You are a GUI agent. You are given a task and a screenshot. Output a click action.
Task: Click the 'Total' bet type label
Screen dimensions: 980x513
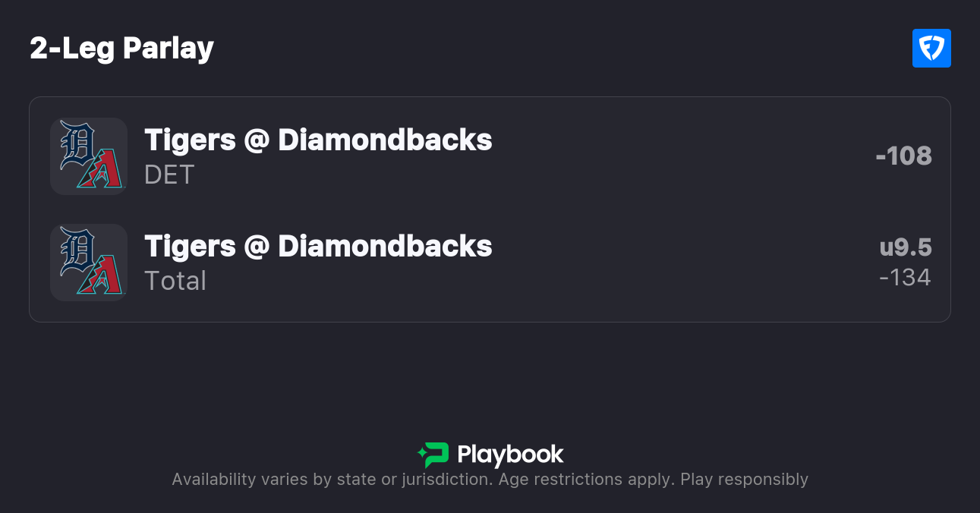pos(175,281)
